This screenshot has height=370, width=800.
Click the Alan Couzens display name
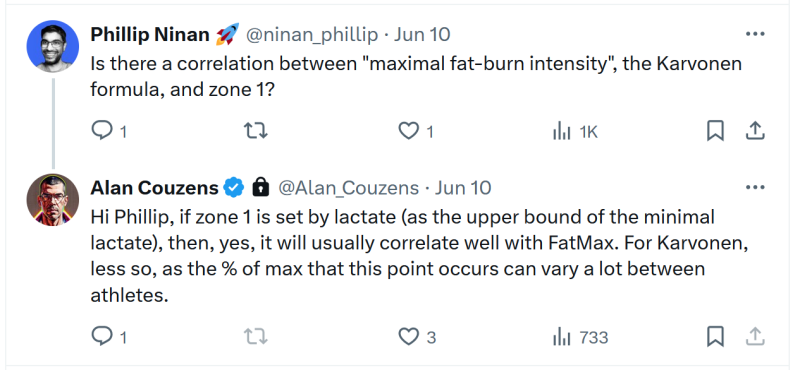tap(155, 188)
